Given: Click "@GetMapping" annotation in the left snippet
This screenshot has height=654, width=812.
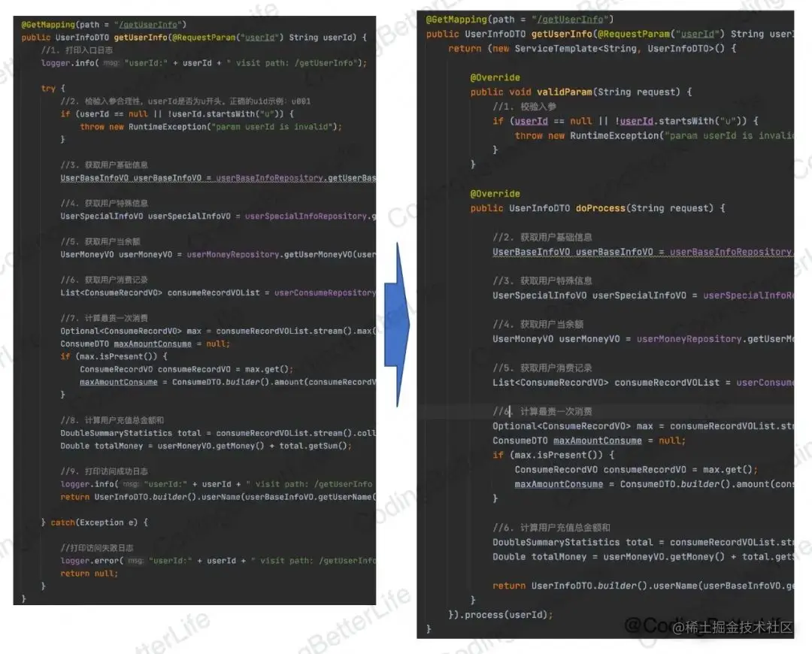Looking at the screenshot, I should [x=48, y=24].
